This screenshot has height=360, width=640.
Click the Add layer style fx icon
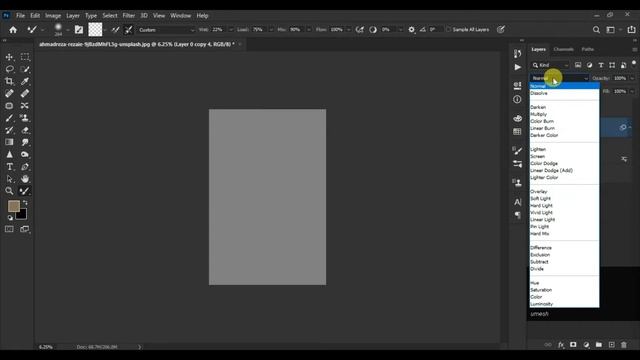[561, 345]
